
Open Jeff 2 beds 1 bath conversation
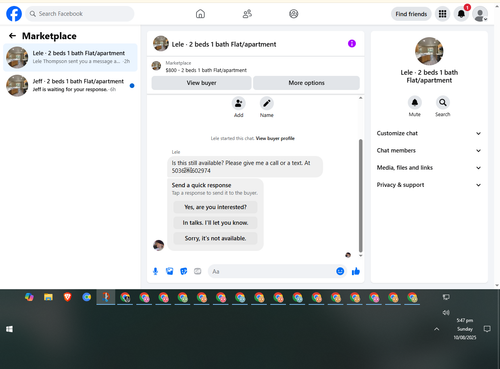tap(70, 86)
